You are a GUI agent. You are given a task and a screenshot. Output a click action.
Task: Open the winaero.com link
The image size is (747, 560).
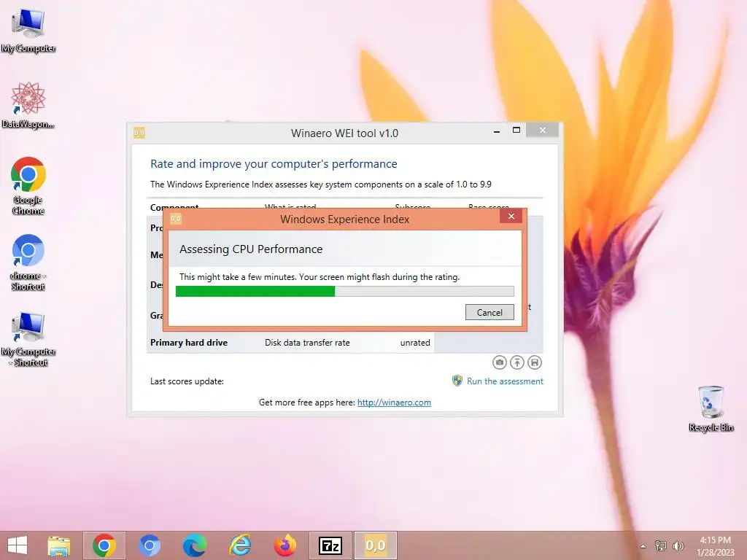point(394,402)
